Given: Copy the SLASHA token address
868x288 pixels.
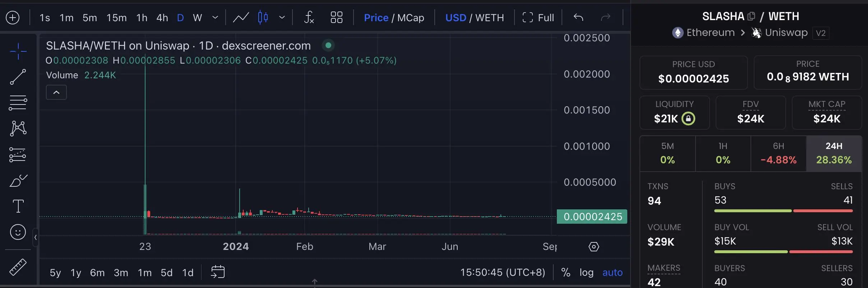Looking at the screenshot, I should coord(751,17).
